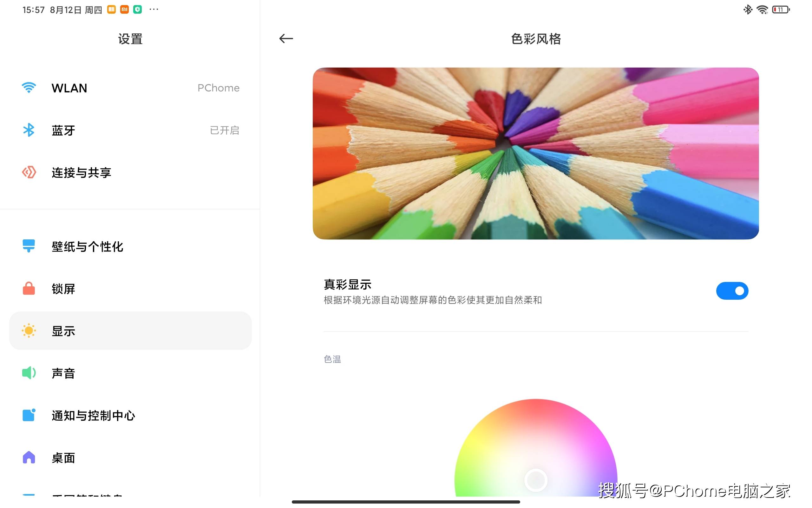Open 壁纸与个性化 settings
Image resolution: width=812 pixels, height=508 pixels.
(x=130, y=246)
